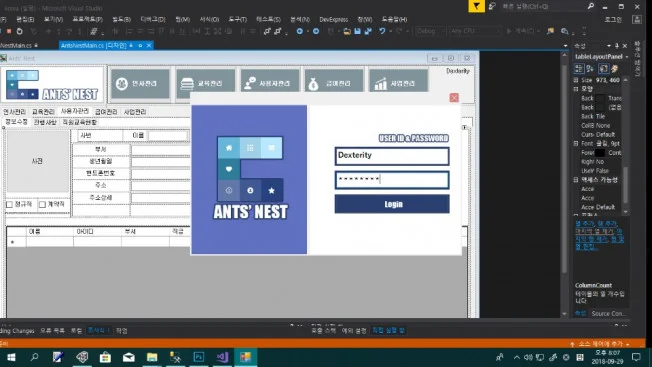This screenshot has height=367, width=652.
Task: Focus the masked password field
Action: (392, 180)
